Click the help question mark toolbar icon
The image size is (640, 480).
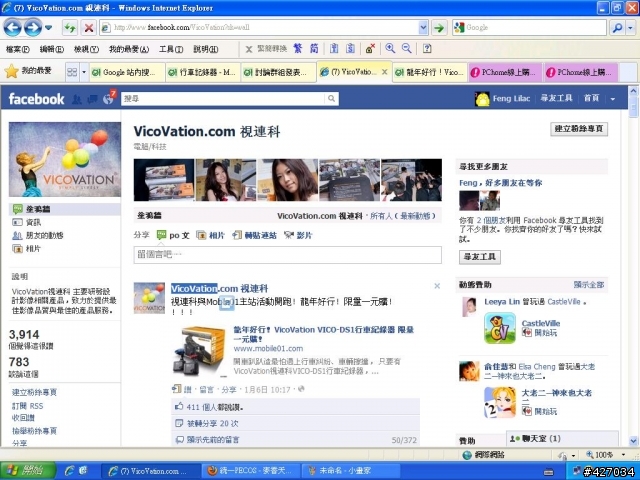click(x=427, y=49)
